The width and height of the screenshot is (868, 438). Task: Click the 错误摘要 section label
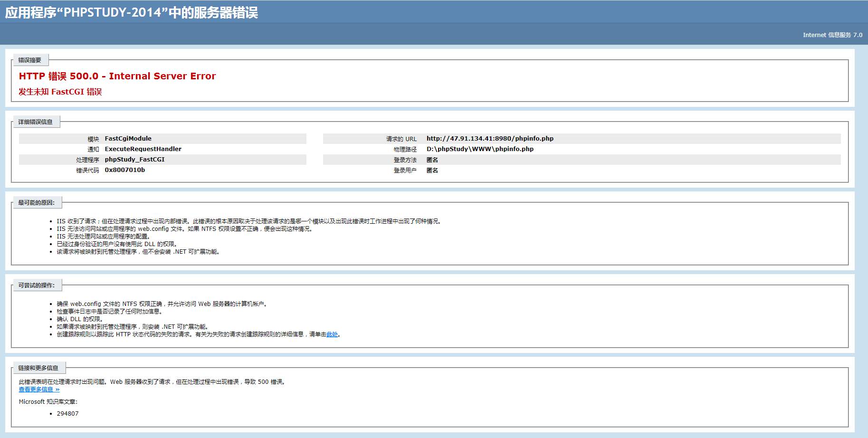(29, 60)
